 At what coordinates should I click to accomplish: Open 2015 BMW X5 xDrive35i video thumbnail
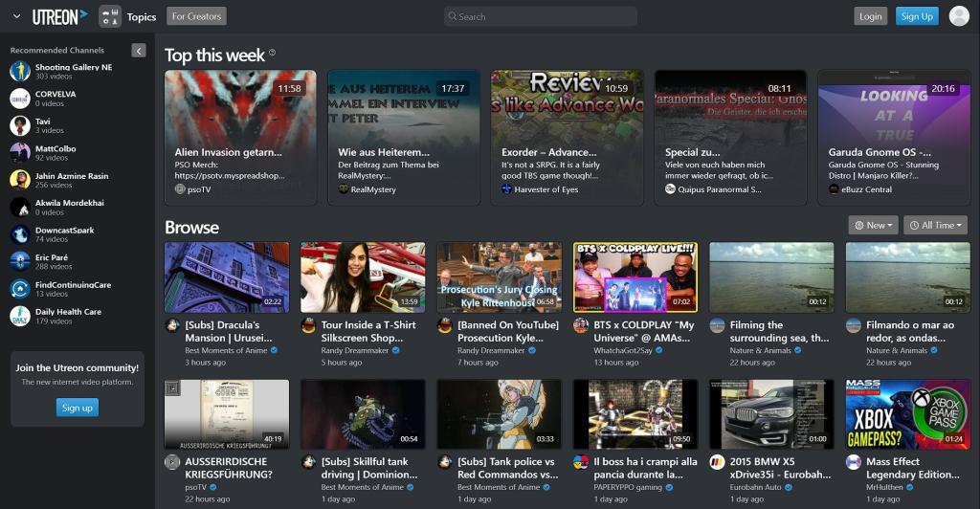771,414
